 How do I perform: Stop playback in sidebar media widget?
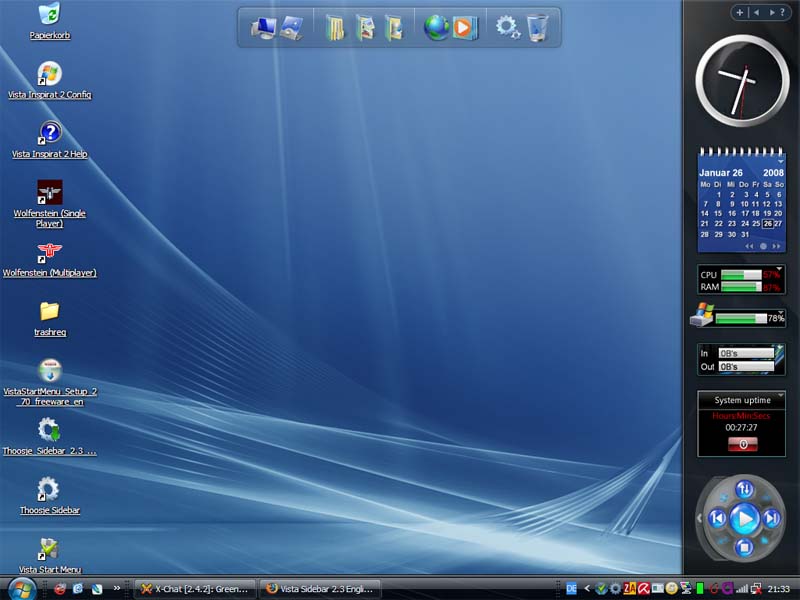[744, 547]
